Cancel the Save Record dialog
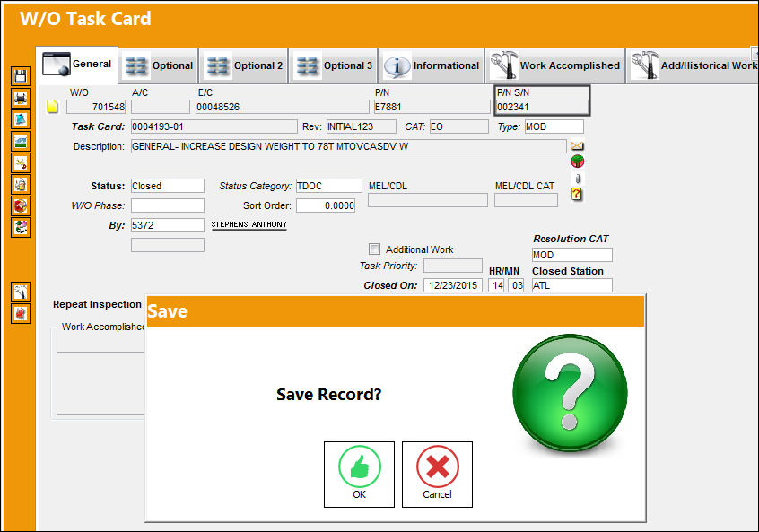Viewport: 759px width, 532px height. (437, 475)
